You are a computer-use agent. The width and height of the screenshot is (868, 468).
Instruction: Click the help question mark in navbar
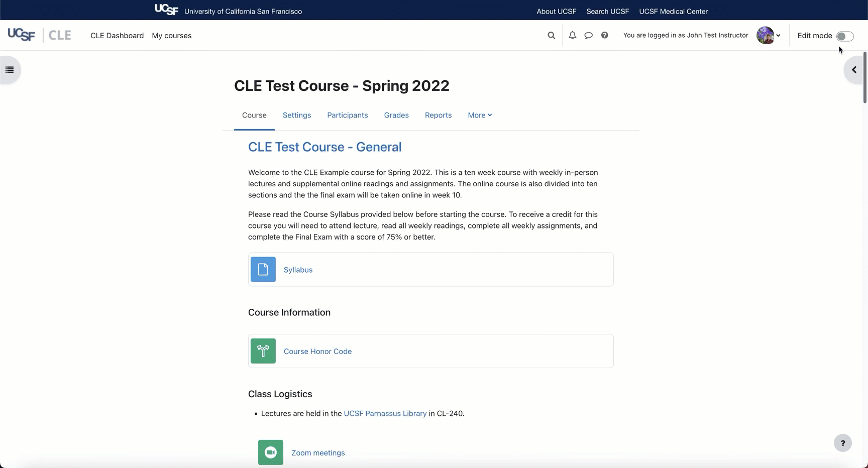[x=604, y=36]
